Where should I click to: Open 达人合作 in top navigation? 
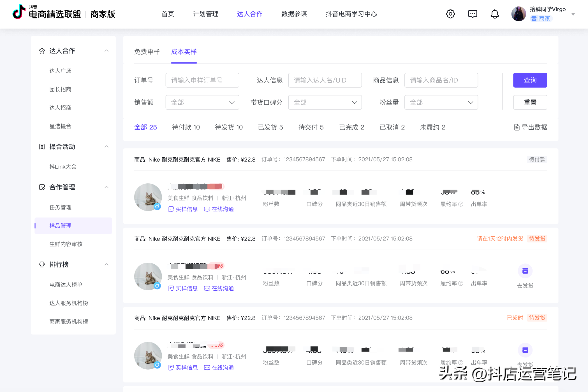click(x=250, y=14)
